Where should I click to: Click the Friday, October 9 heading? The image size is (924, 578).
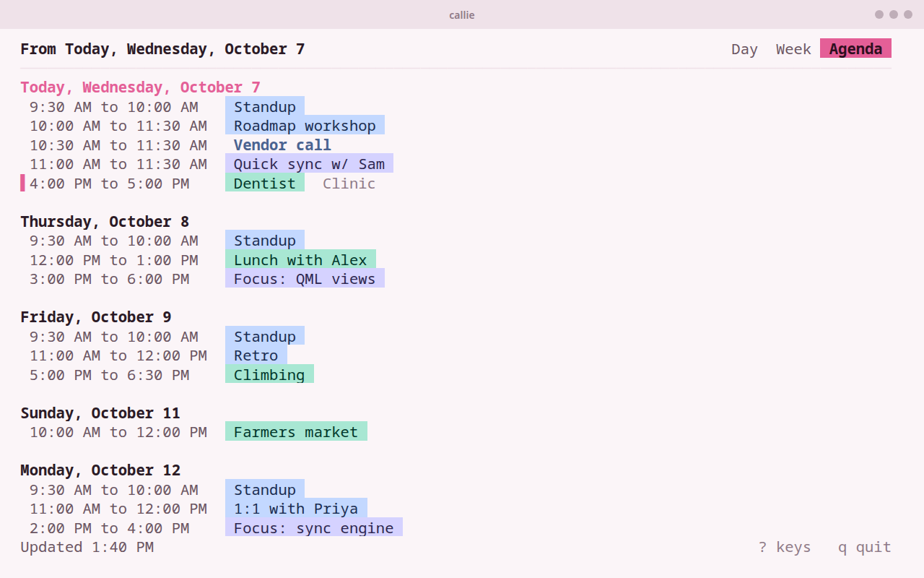click(x=96, y=317)
